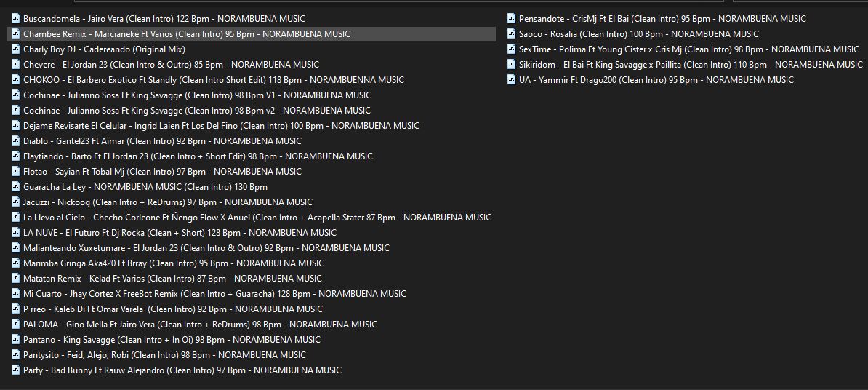
Task: Click the icon next to La Llevo al Cielo
Action: pyautogui.click(x=15, y=217)
